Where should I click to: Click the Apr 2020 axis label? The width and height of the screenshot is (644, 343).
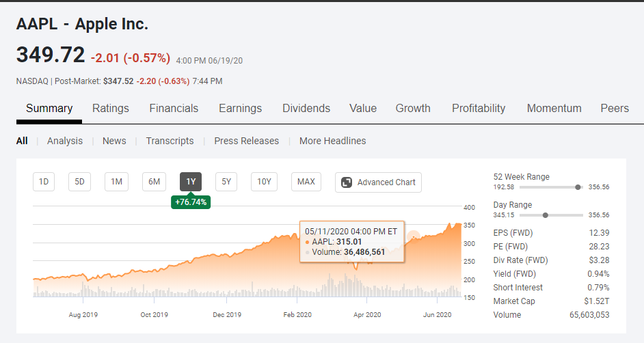point(367,315)
